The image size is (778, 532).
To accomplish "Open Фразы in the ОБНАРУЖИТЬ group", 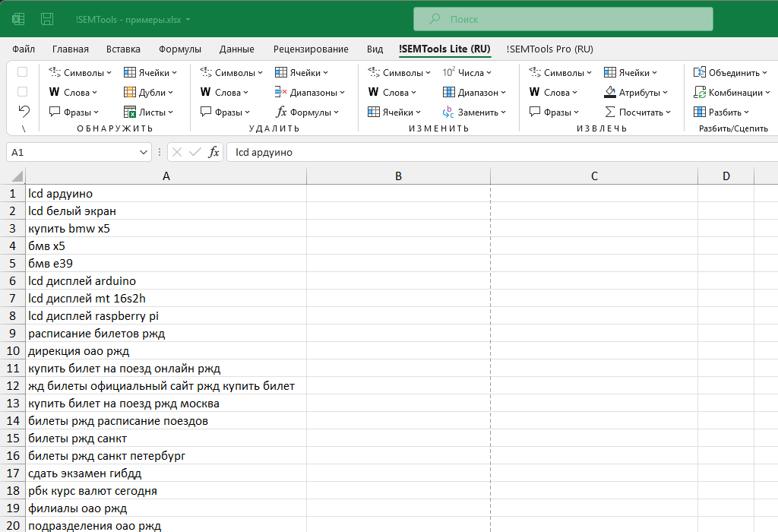I will tap(74, 112).
